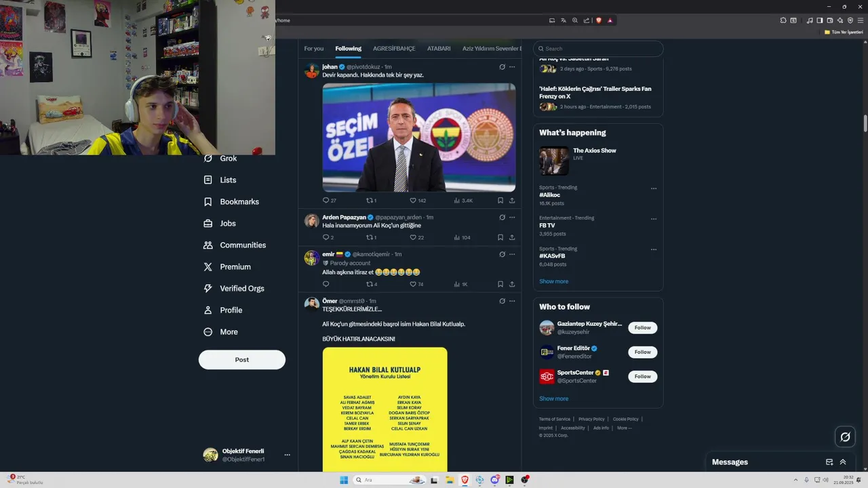The image size is (868, 488).
Task: Open the Terms of Service link
Action: pos(555,419)
